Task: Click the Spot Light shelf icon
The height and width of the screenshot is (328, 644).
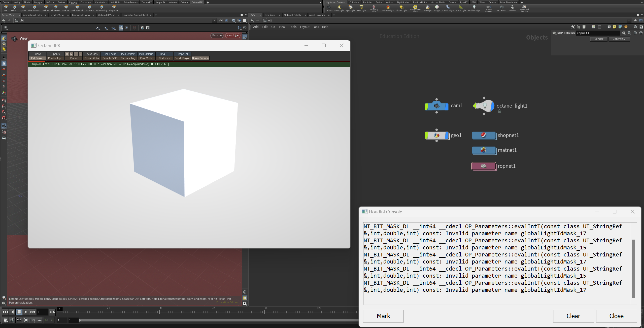Action: [x=350, y=8]
